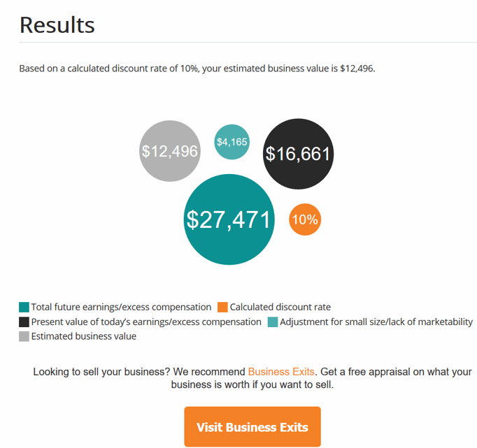477x448 pixels.
Task: Click the small teal $4,165 bubble
Action: tap(232, 142)
